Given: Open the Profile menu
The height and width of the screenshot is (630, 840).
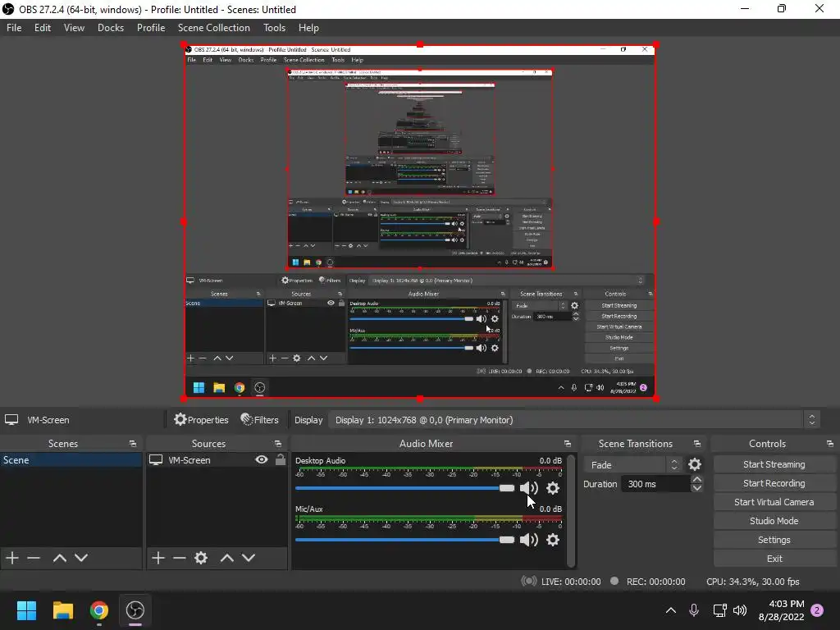Looking at the screenshot, I should coord(151,28).
